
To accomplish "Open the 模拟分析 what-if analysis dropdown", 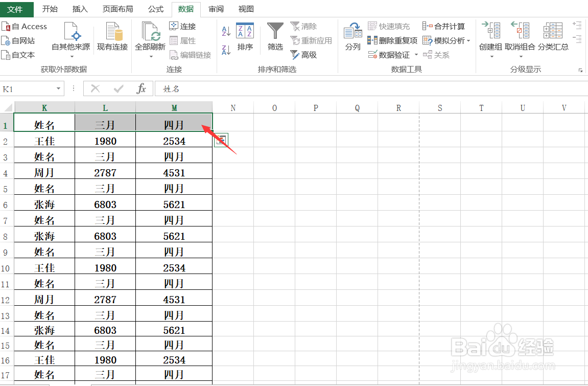I will [x=446, y=40].
